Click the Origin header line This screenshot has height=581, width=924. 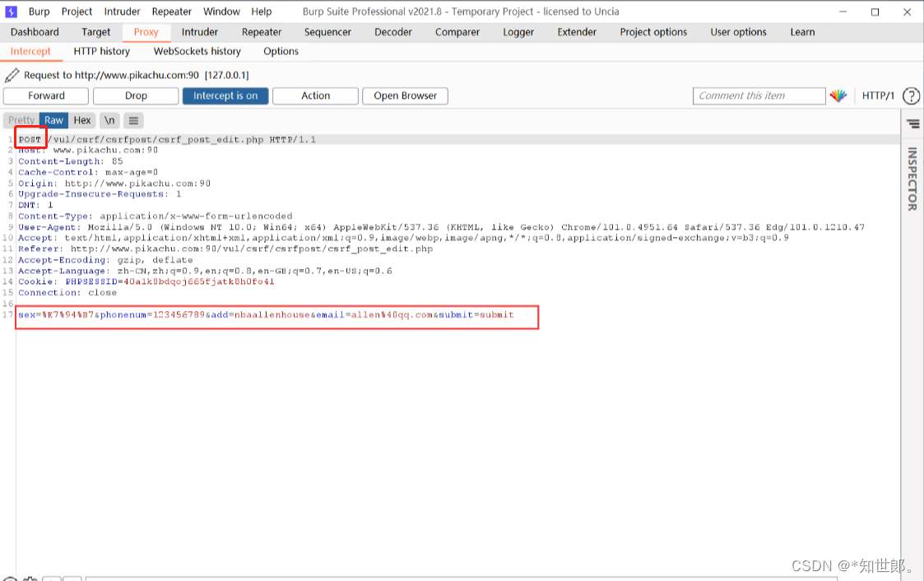coord(114,184)
